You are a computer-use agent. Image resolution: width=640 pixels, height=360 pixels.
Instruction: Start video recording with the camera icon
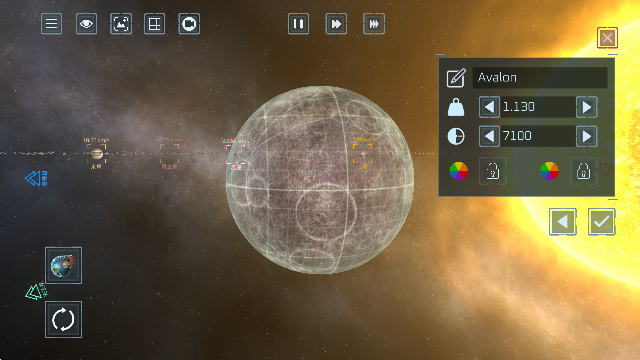click(x=189, y=24)
